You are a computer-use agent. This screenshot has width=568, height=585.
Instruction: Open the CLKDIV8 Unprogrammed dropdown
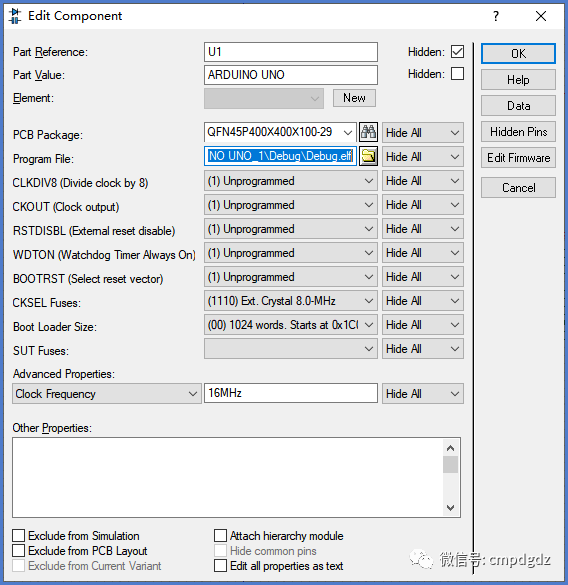coord(291,181)
